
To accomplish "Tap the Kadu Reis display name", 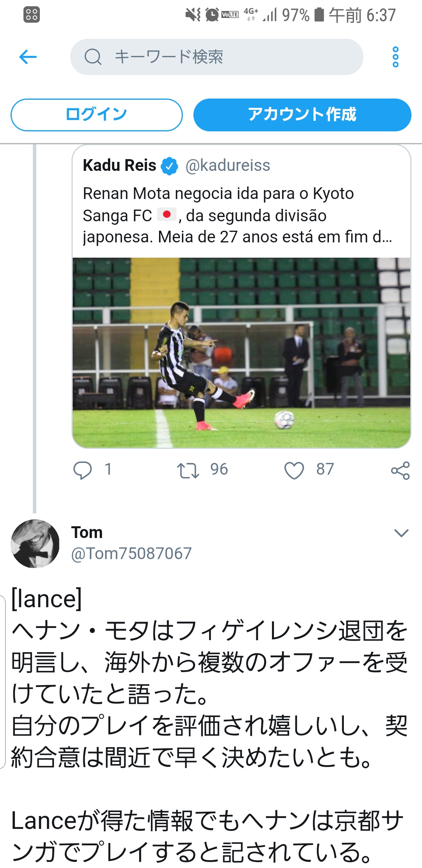I will (120, 165).
